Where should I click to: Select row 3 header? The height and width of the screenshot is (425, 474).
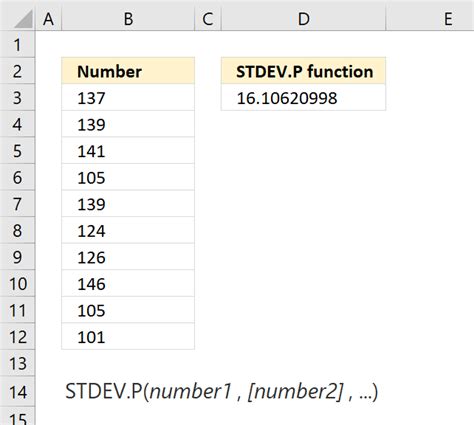[17, 97]
